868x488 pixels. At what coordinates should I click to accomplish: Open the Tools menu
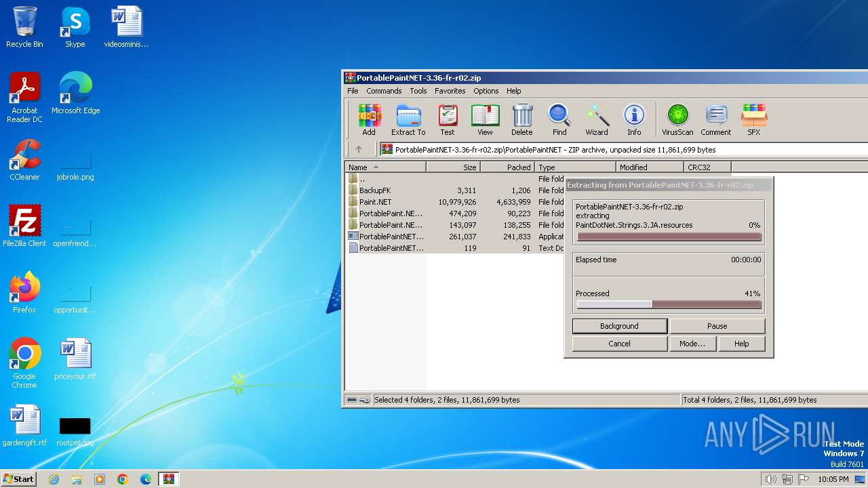click(x=418, y=91)
